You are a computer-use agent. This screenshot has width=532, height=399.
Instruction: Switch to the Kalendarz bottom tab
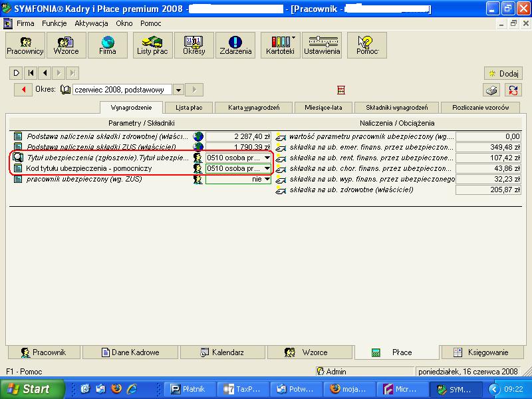223,352
